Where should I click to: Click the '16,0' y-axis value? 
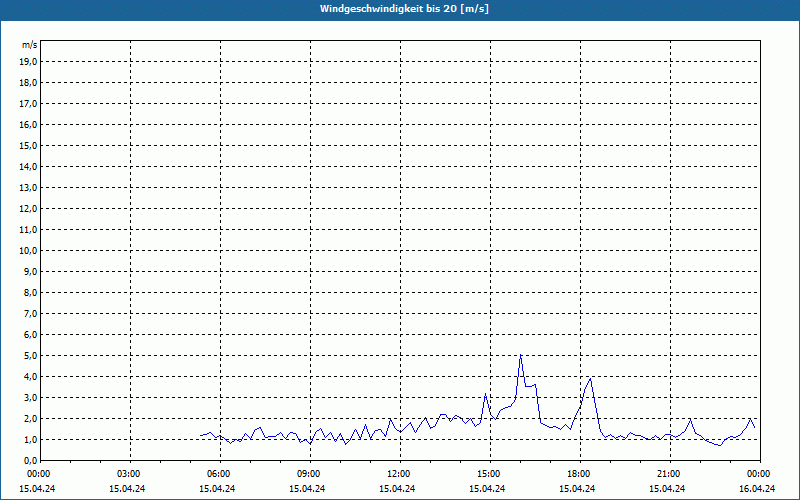(x=28, y=124)
